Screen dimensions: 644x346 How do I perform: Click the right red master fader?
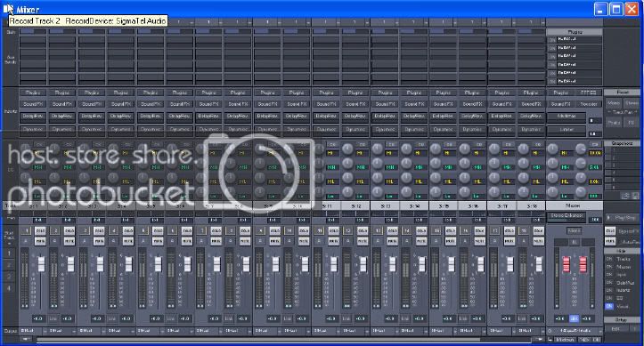[x=583, y=264]
